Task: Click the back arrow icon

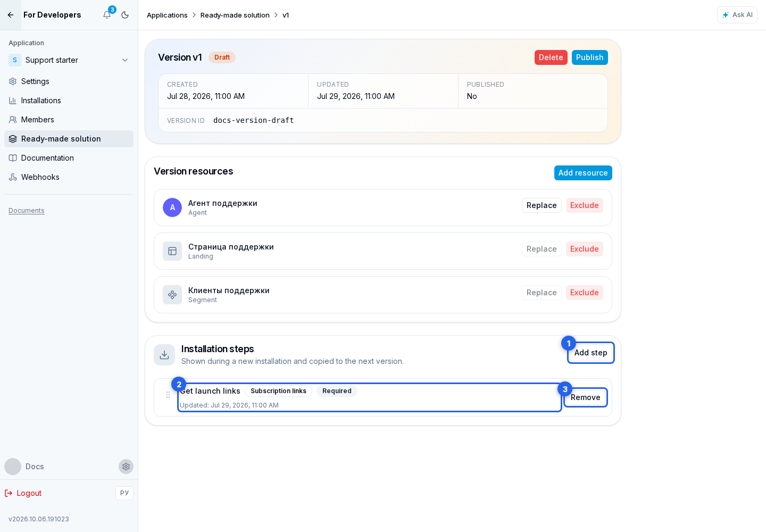Action: point(11,15)
